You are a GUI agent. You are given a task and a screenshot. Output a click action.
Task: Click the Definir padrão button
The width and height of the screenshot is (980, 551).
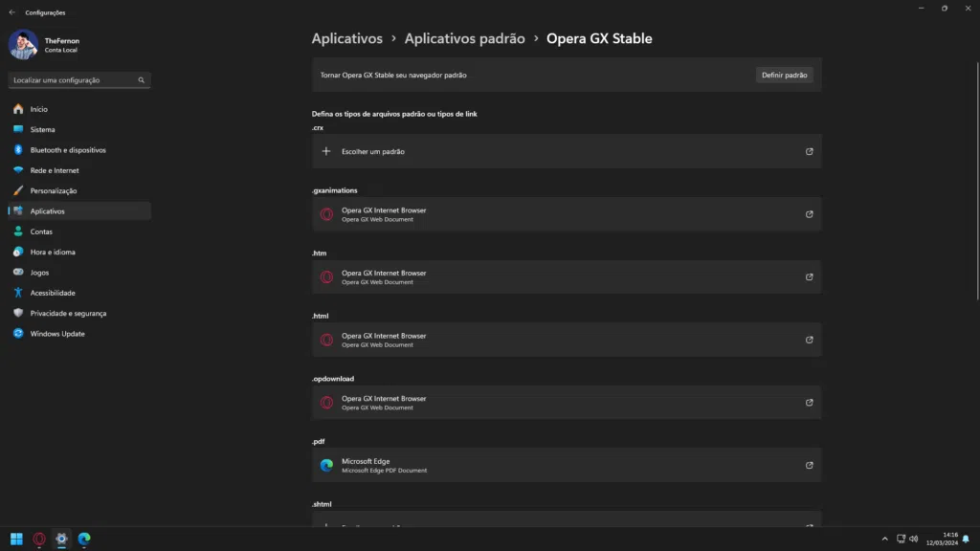784,74
